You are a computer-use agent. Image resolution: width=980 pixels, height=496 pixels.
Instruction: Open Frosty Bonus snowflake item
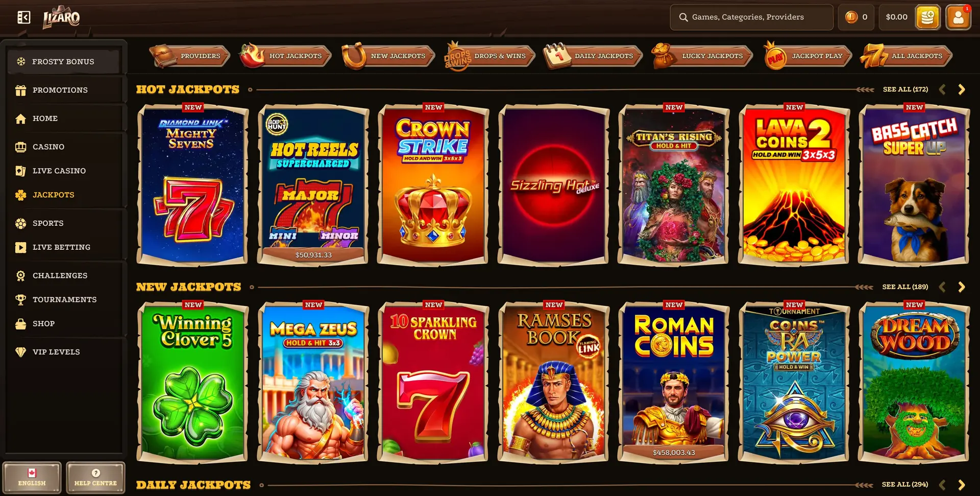(x=64, y=61)
